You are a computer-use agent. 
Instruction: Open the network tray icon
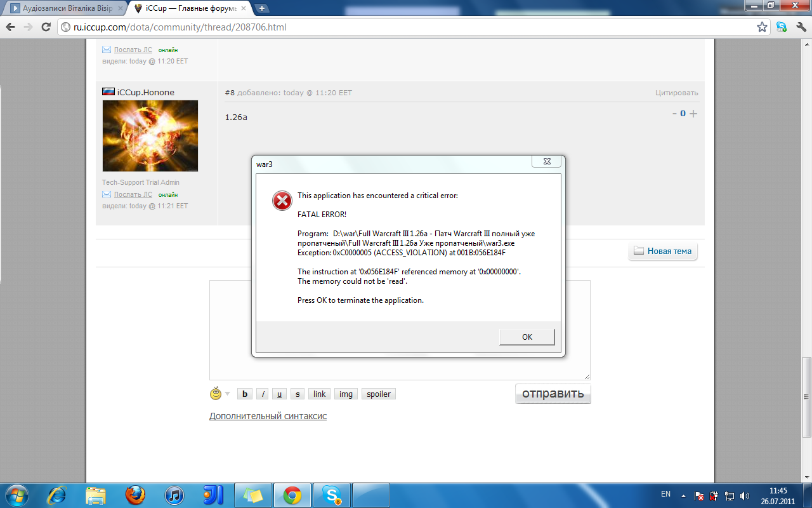(x=730, y=495)
